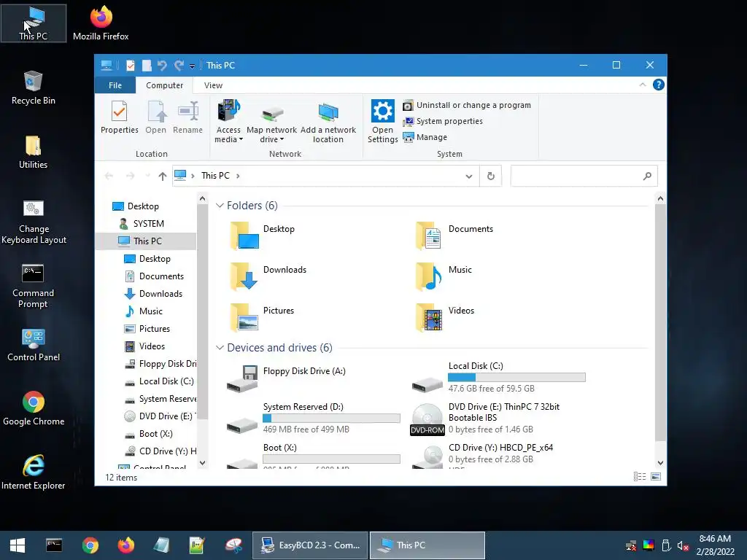
Task: Open EasyBCD 2.3 taskbar window
Action: click(x=310, y=545)
